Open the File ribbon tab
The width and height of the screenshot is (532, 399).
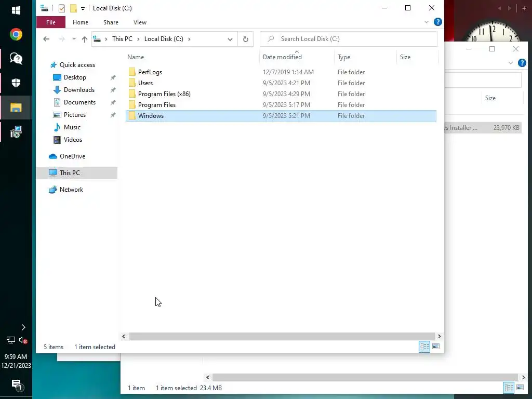click(x=51, y=22)
